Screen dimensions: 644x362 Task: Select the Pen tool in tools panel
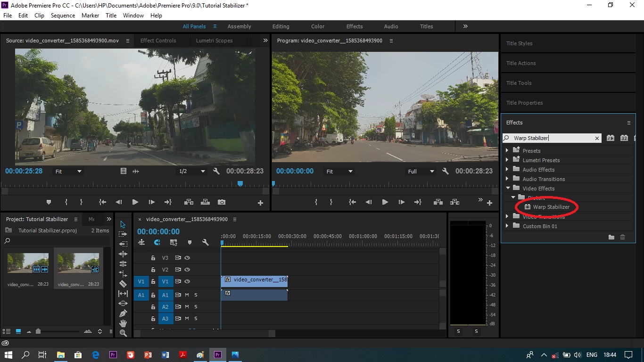click(123, 313)
